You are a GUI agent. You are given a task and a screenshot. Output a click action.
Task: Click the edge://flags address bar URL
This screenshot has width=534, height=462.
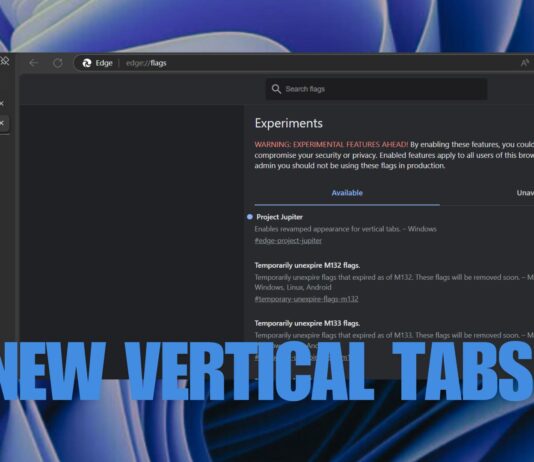[x=146, y=63]
